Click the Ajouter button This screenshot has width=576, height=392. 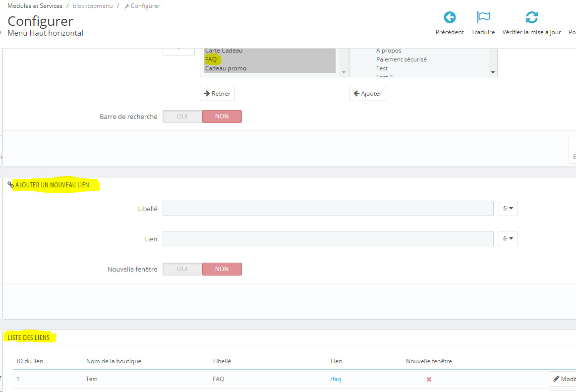[x=367, y=93]
